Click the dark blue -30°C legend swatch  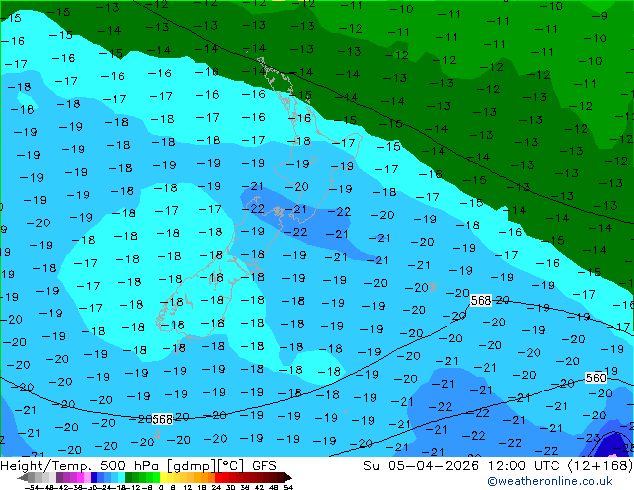click(94, 477)
